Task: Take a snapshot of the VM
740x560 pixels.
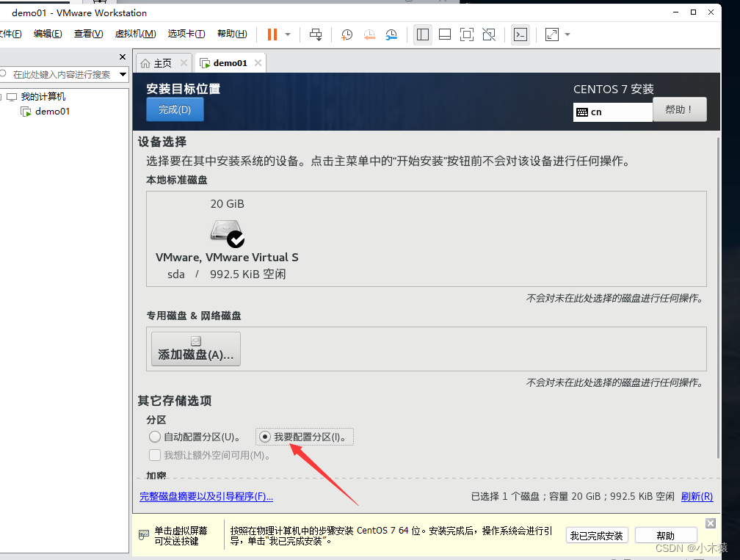Action: point(347,34)
